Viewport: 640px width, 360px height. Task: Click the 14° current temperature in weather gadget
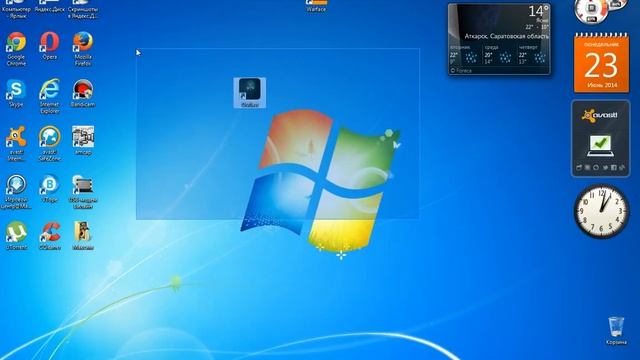tap(538, 11)
